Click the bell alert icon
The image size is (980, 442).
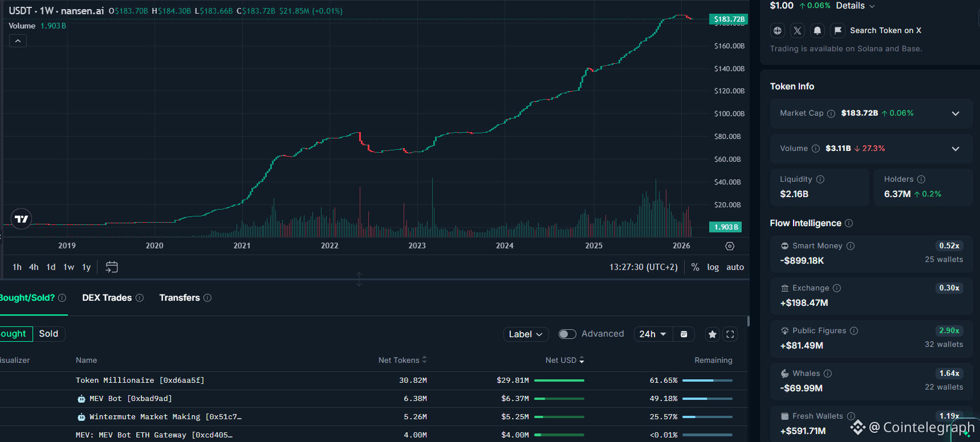[817, 31]
